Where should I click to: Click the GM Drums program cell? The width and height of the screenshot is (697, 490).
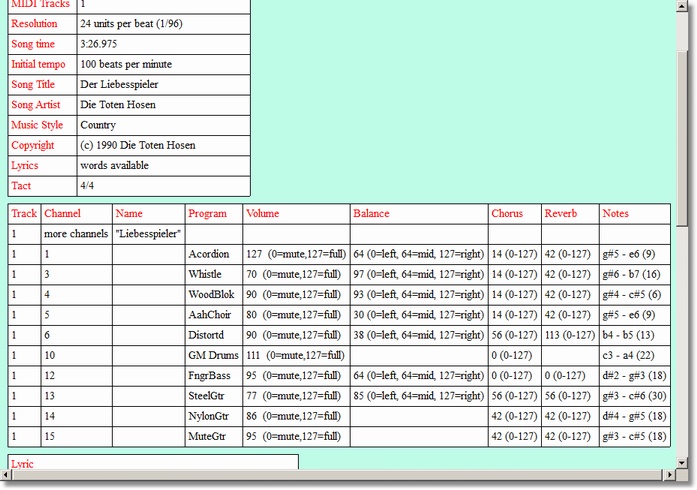[x=212, y=356]
